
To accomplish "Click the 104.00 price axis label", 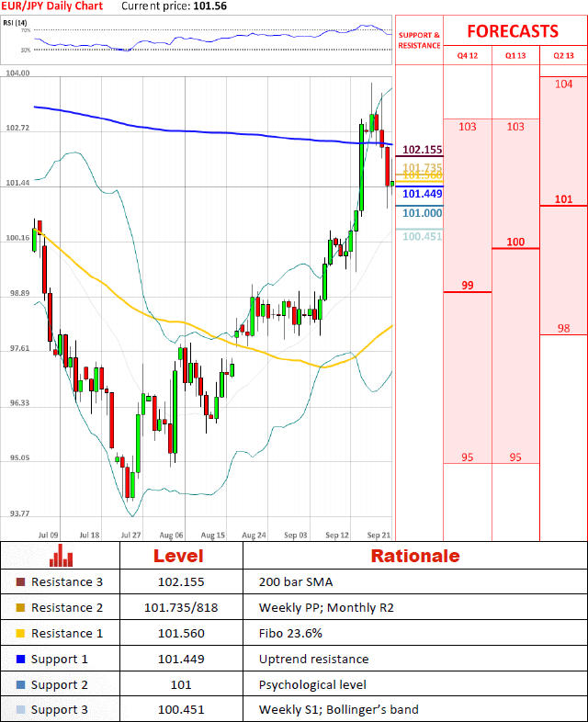I will coord(17,73).
